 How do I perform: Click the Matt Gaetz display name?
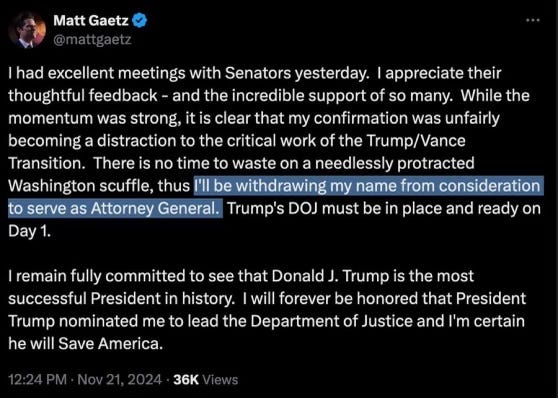[91, 21]
